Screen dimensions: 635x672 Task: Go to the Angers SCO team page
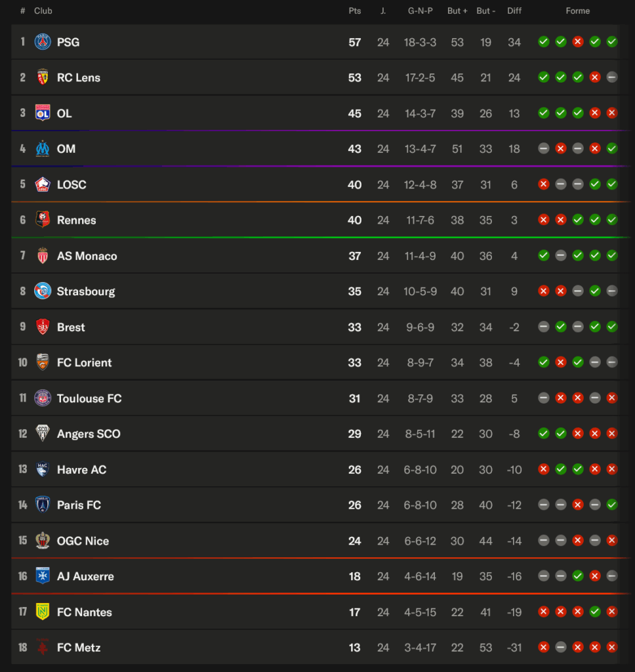89,434
